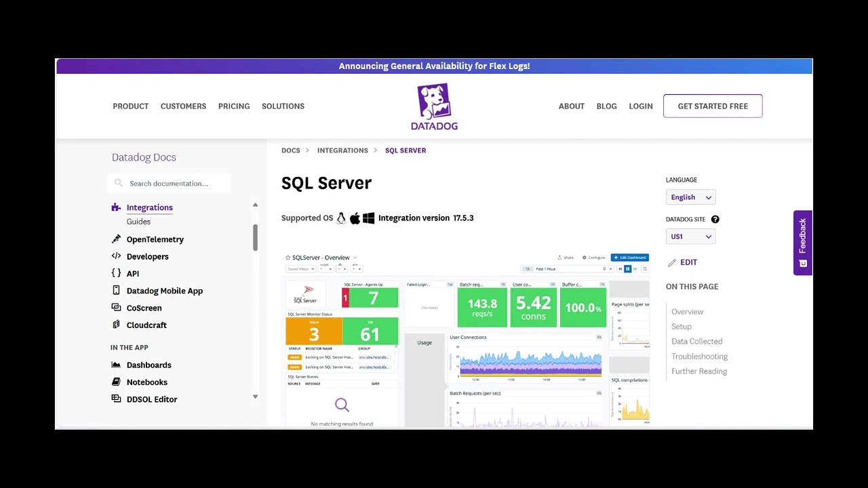Open Guides under Integrations
Image resolution: width=868 pixels, height=488 pixels.
[x=138, y=222]
